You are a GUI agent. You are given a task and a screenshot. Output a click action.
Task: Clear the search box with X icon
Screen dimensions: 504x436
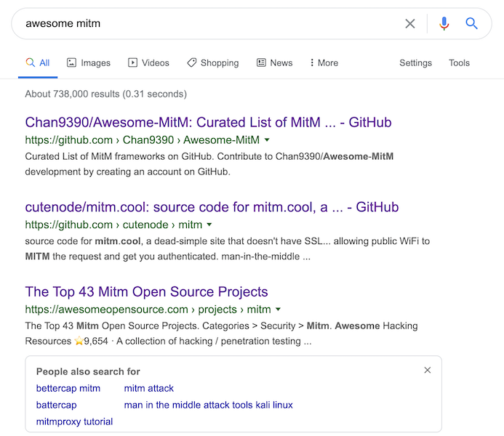tap(410, 24)
